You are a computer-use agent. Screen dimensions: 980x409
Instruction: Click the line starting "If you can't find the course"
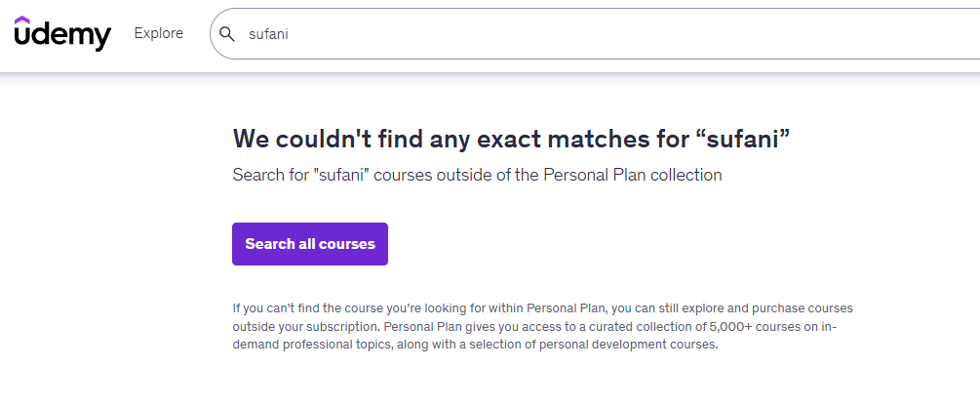point(542,307)
